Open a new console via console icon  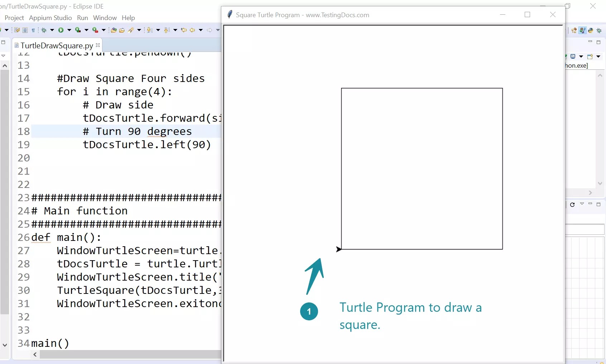point(590,57)
